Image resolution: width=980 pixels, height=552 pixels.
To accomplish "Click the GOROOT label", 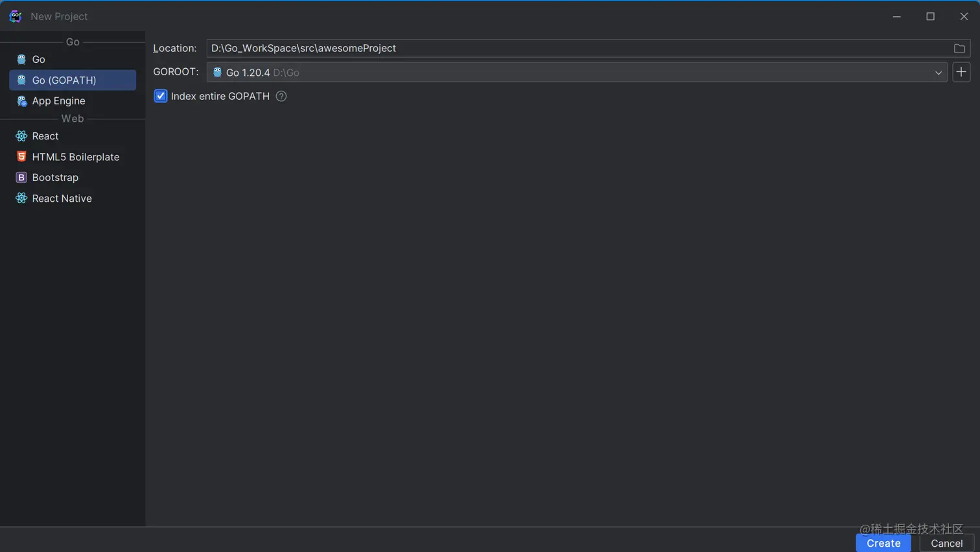I will pyautogui.click(x=176, y=72).
